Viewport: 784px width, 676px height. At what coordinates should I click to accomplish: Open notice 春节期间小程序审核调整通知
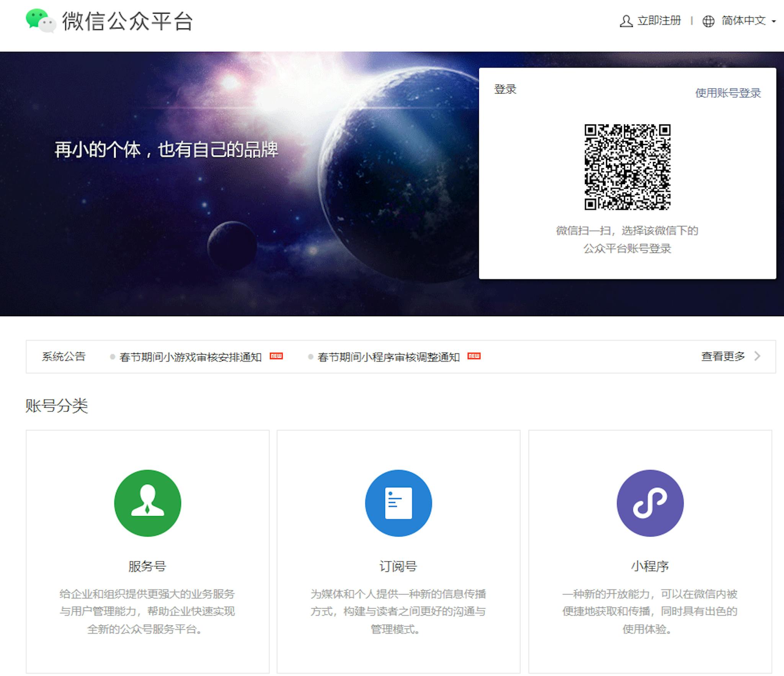click(x=389, y=357)
